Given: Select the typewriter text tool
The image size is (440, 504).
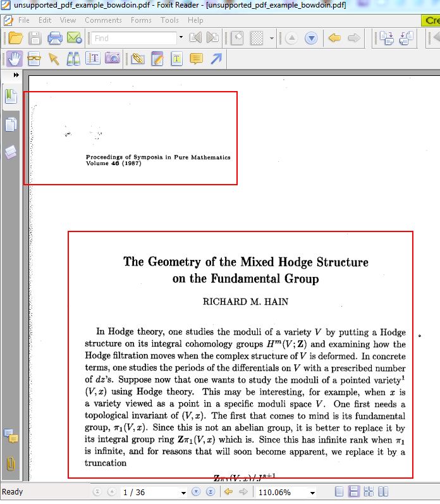Looking at the screenshot, I should (177, 59).
